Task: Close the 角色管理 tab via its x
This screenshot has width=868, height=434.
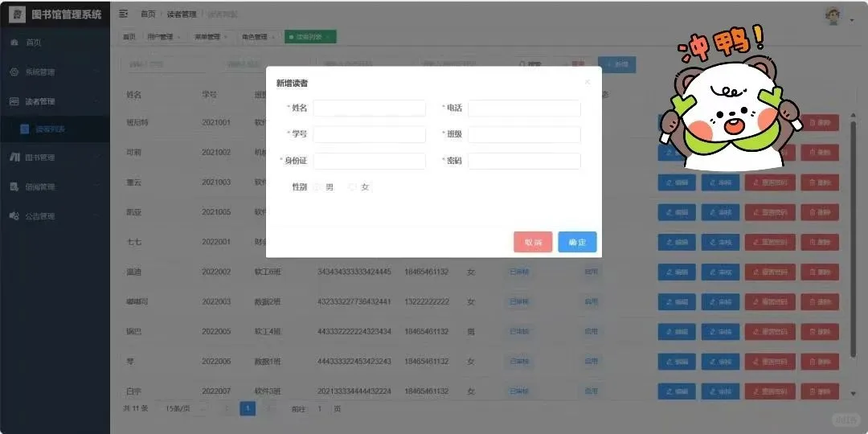Action: tap(273, 37)
